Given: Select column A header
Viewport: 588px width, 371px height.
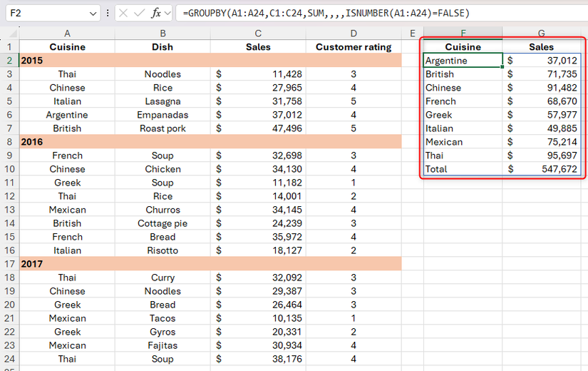Looking at the screenshot, I should (x=67, y=34).
